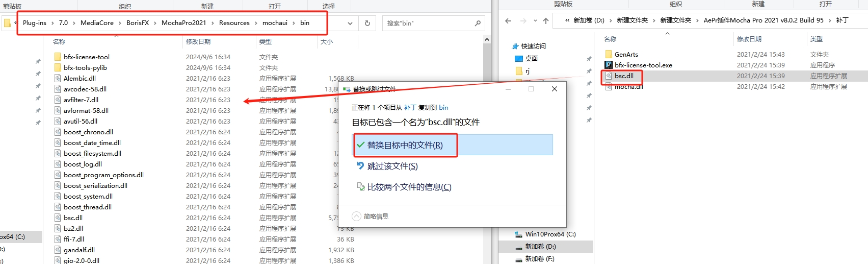Click the 7.0 breadcrumb segment
This screenshot has height=264, width=868.
(x=63, y=23)
